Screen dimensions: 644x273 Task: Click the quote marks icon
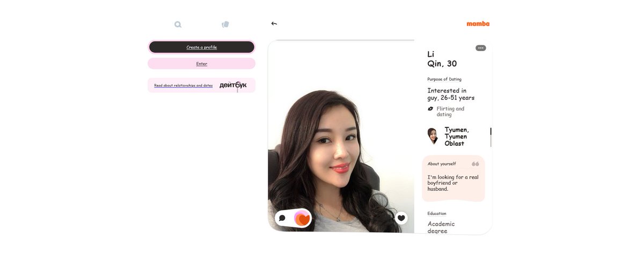tap(475, 164)
